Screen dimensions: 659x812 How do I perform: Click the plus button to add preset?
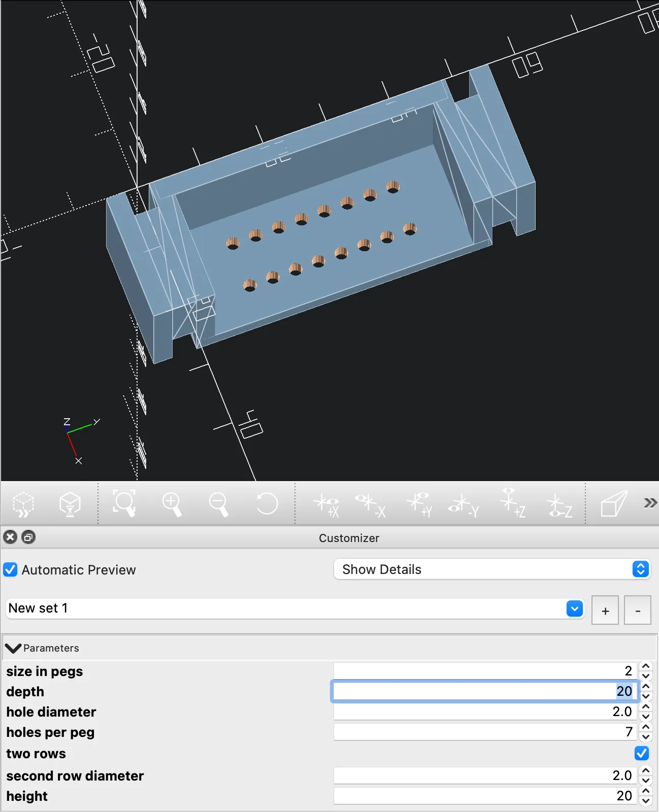click(605, 611)
